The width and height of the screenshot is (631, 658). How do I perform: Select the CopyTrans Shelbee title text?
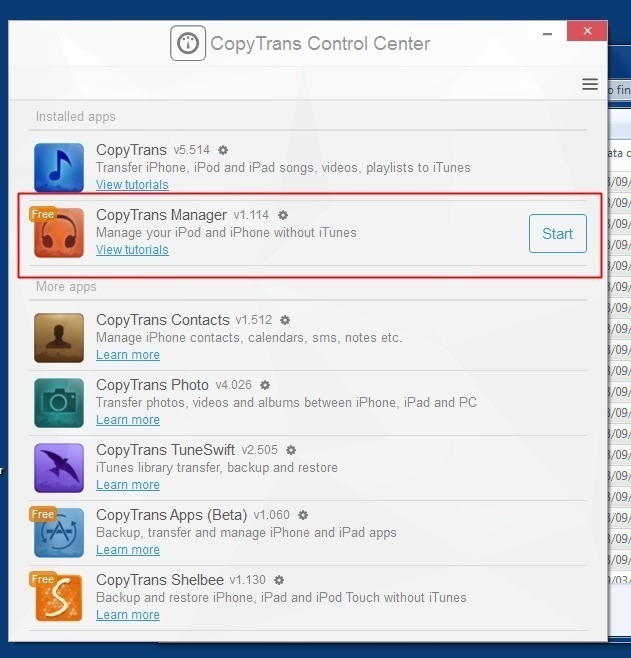(x=160, y=580)
